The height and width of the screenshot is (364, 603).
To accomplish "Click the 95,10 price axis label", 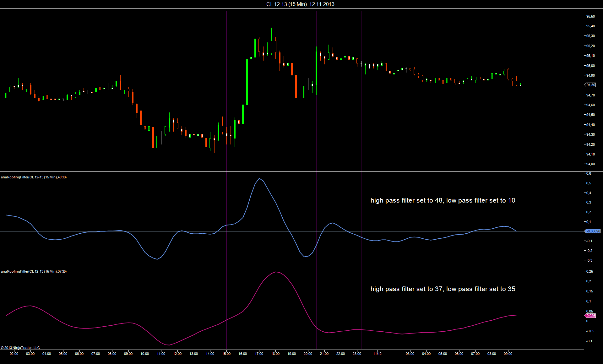I will click(x=590, y=56).
